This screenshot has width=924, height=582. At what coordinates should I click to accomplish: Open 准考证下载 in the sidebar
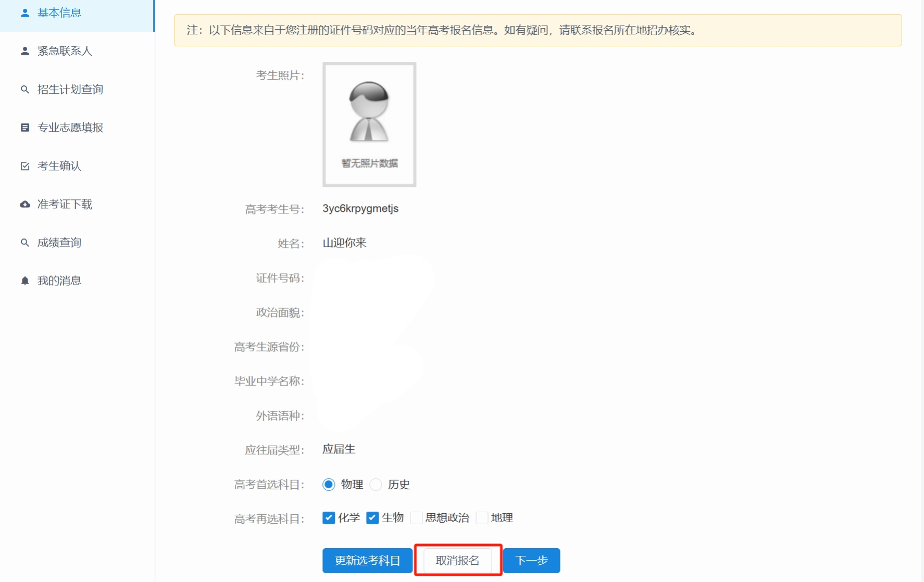77,204
